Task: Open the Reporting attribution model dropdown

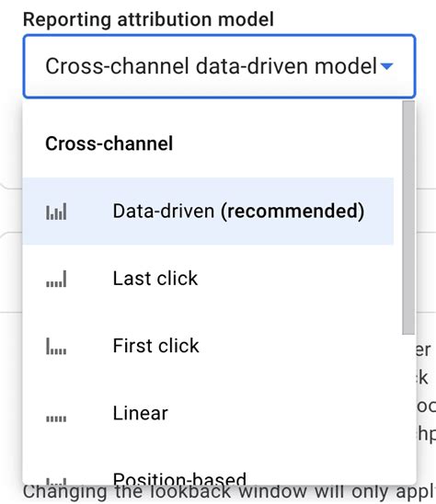Action: pyautogui.click(x=219, y=66)
